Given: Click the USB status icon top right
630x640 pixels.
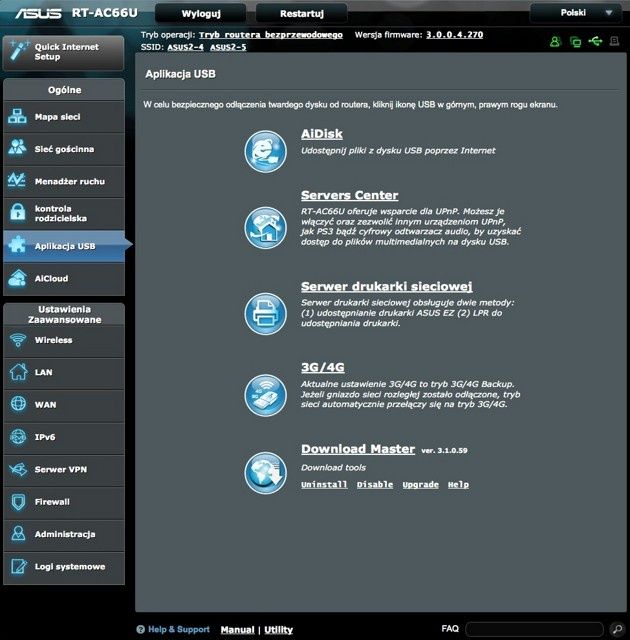Looking at the screenshot, I should (595, 41).
